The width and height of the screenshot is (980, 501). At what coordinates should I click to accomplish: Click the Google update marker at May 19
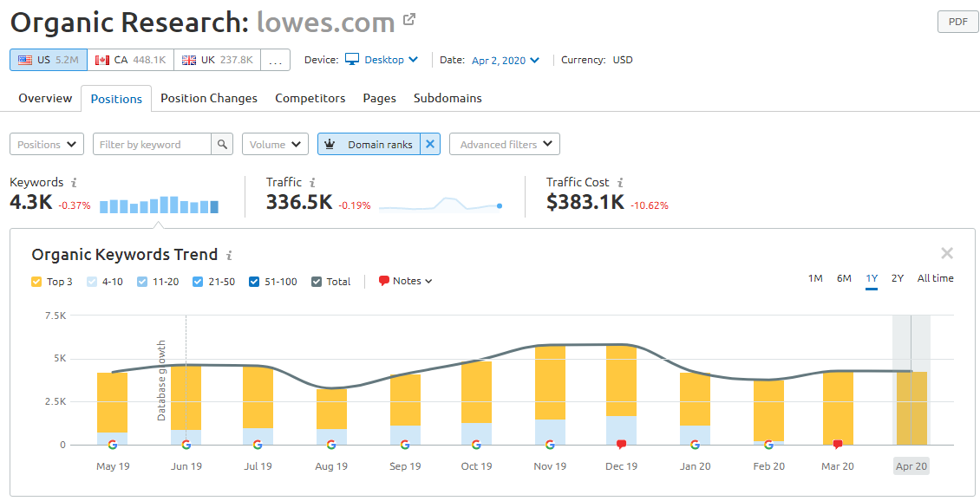[113, 445]
